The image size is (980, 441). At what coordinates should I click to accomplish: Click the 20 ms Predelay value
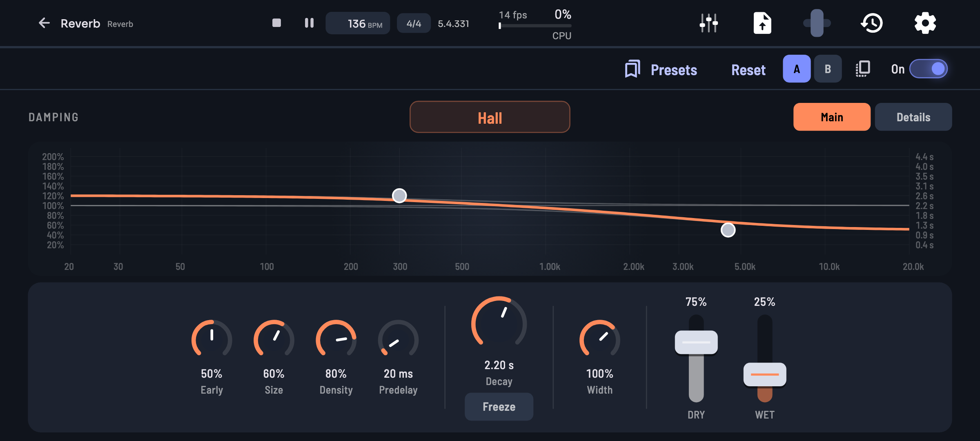[398, 374]
